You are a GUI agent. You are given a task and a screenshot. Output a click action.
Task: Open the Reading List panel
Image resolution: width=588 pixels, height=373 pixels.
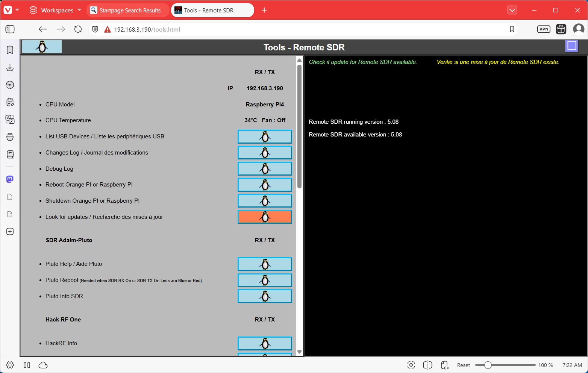(x=10, y=154)
